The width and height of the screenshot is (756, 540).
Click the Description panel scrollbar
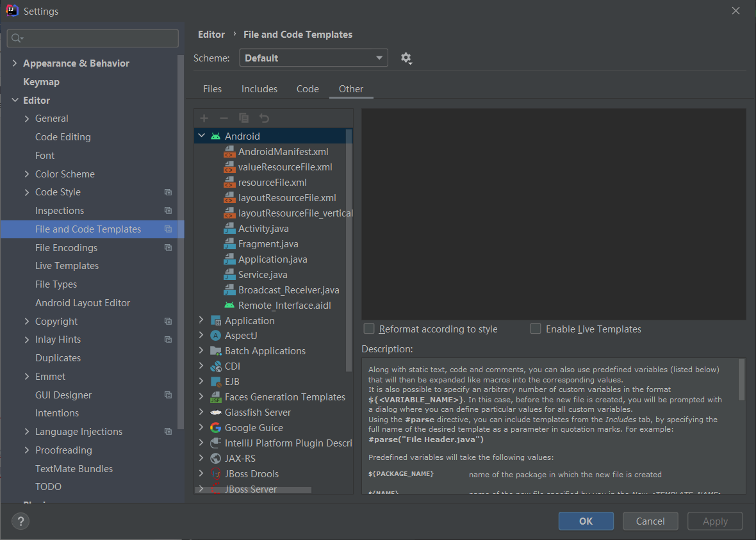pyautogui.click(x=741, y=379)
